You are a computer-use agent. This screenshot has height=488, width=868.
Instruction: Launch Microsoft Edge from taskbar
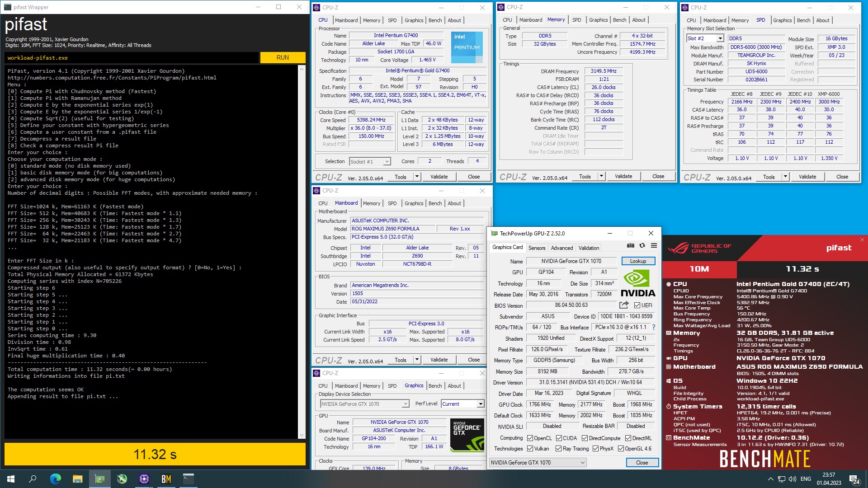tap(55, 479)
